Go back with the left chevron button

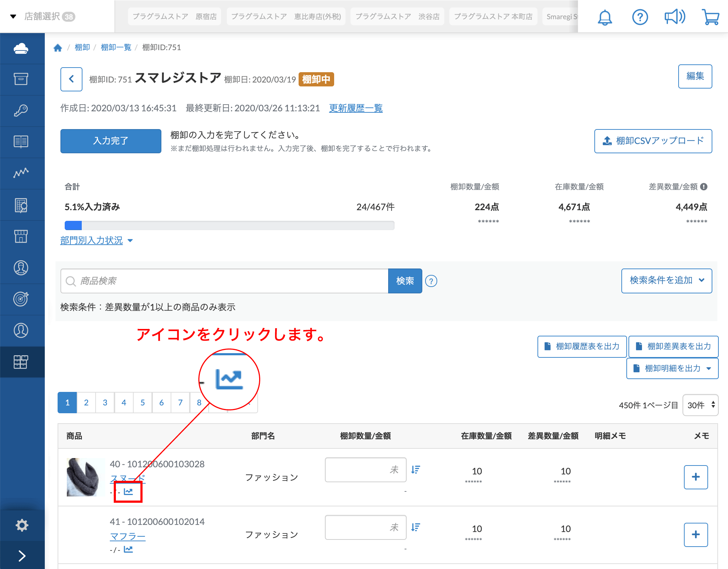[71, 79]
